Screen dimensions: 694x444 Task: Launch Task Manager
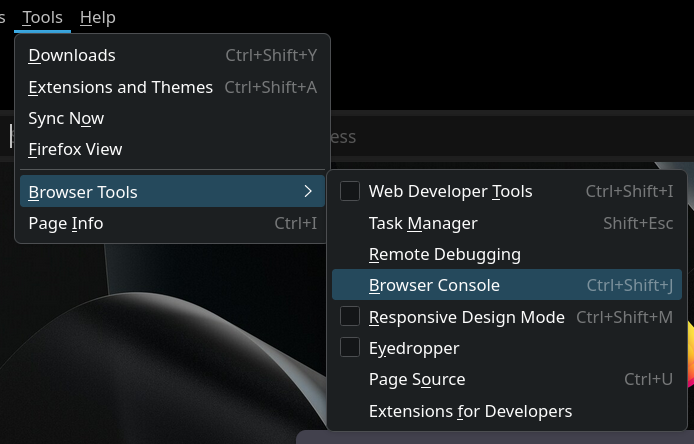[507, 223]
